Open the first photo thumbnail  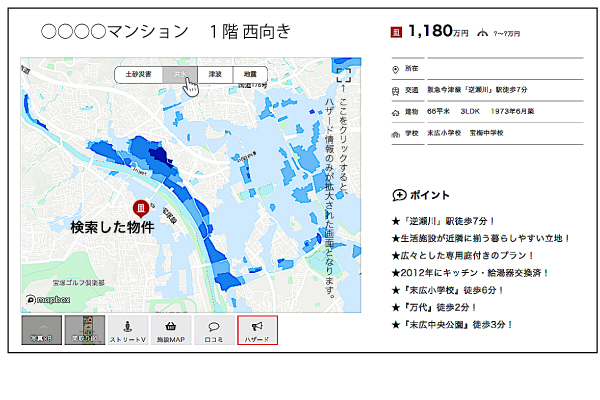(x=41, y=331)
